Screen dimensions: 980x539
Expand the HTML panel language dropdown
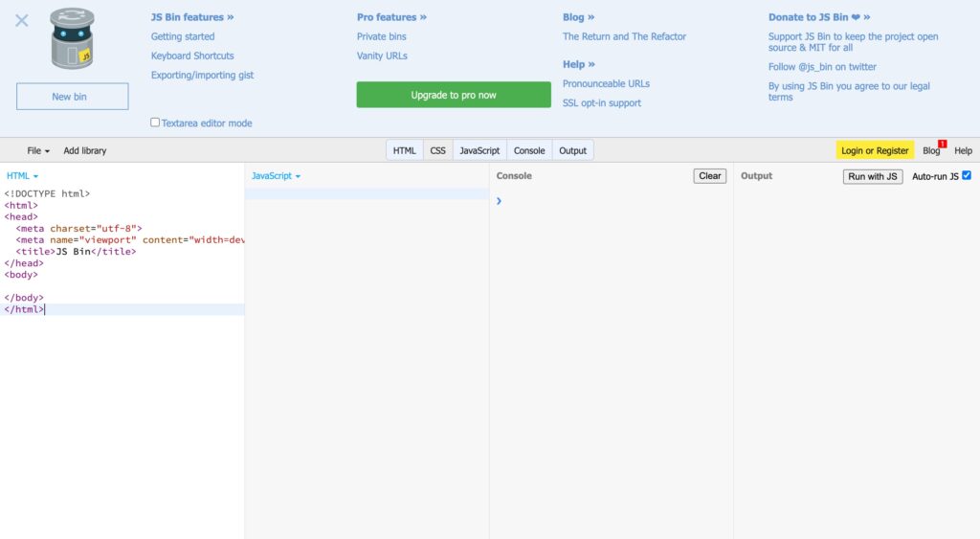tap(22, 176)
